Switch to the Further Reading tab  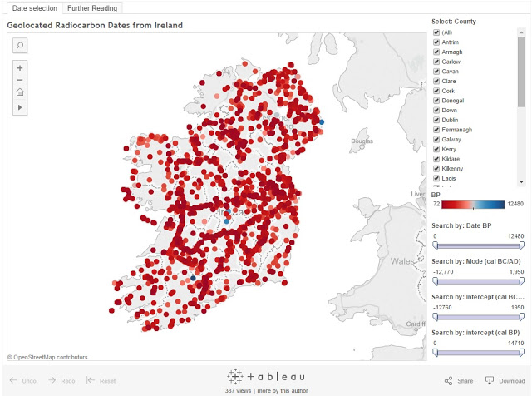tap(92, 8)
